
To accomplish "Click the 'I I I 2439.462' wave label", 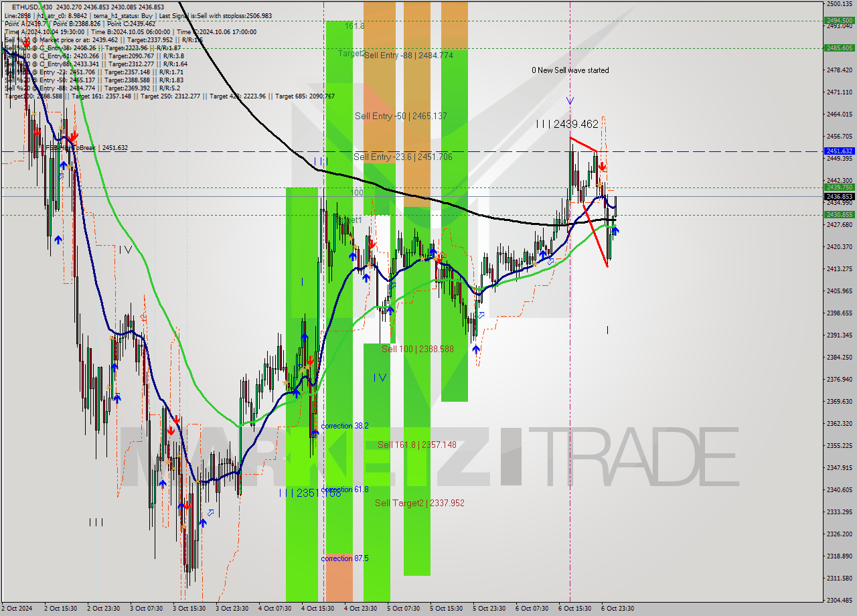I will click(567, 124).
